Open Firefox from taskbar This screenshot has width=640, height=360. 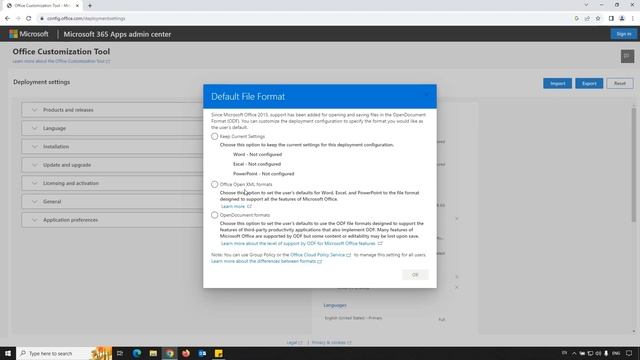(186, 353)
